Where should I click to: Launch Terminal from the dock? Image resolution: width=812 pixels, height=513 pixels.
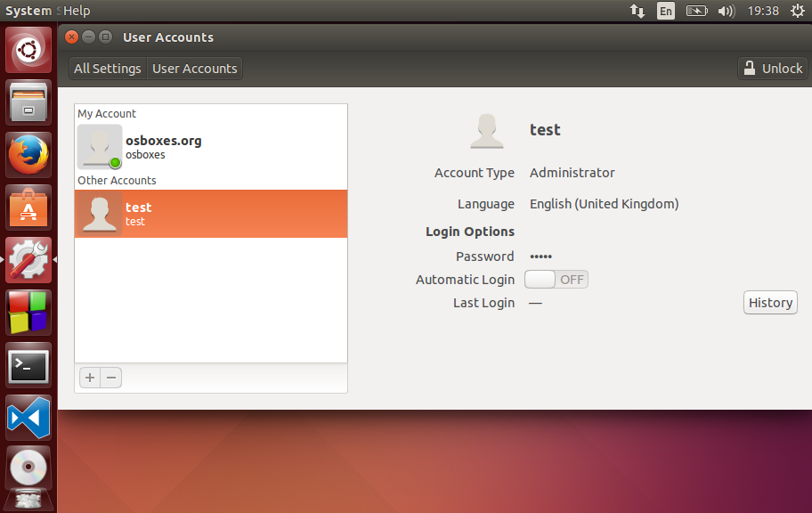click(28, 365)
